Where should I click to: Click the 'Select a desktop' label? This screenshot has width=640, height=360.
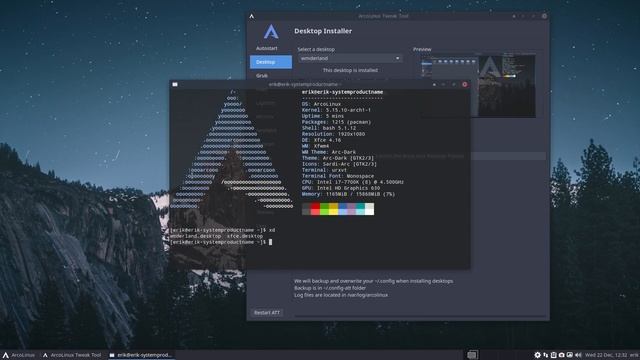click(316, 49)
